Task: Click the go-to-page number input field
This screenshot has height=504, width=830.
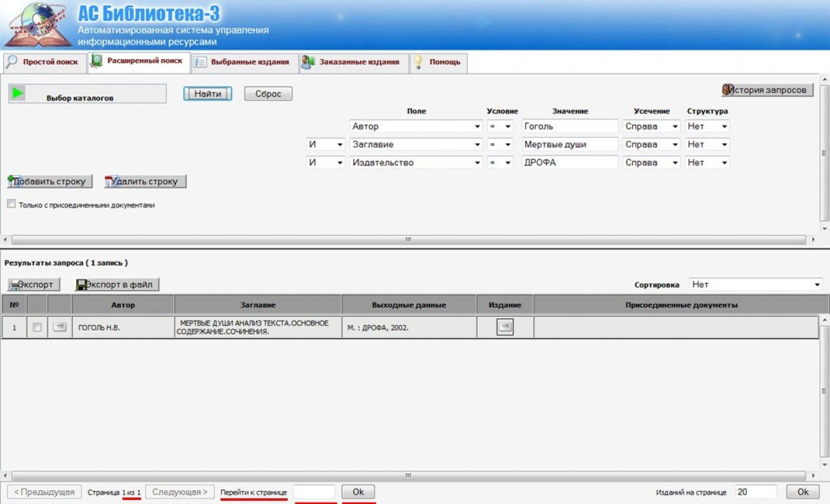Action: pyautogui.click(x=314, y=492)
